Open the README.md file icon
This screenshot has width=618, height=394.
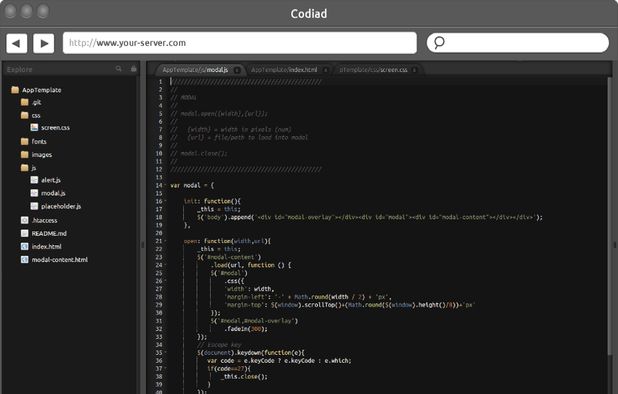pos(25,233)
